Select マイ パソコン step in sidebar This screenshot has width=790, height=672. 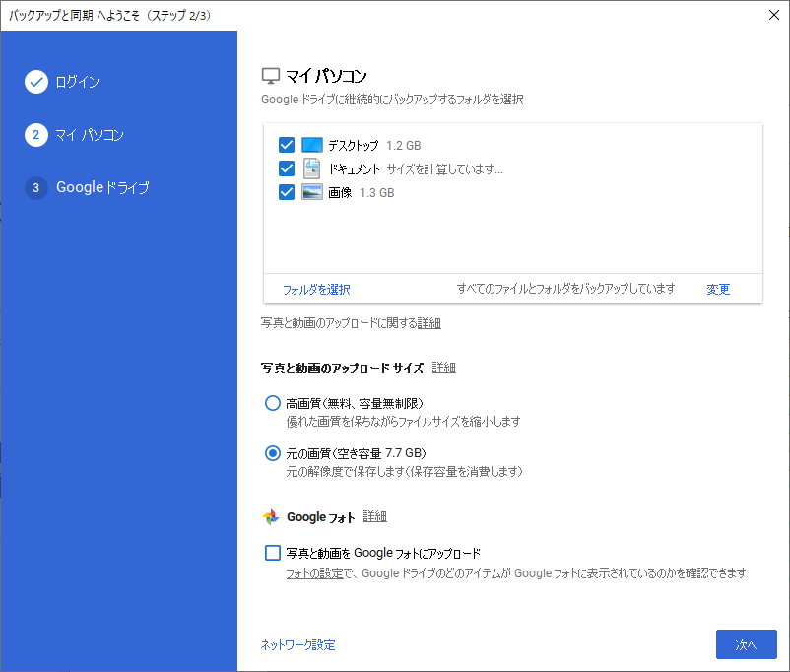click(90, 135)
